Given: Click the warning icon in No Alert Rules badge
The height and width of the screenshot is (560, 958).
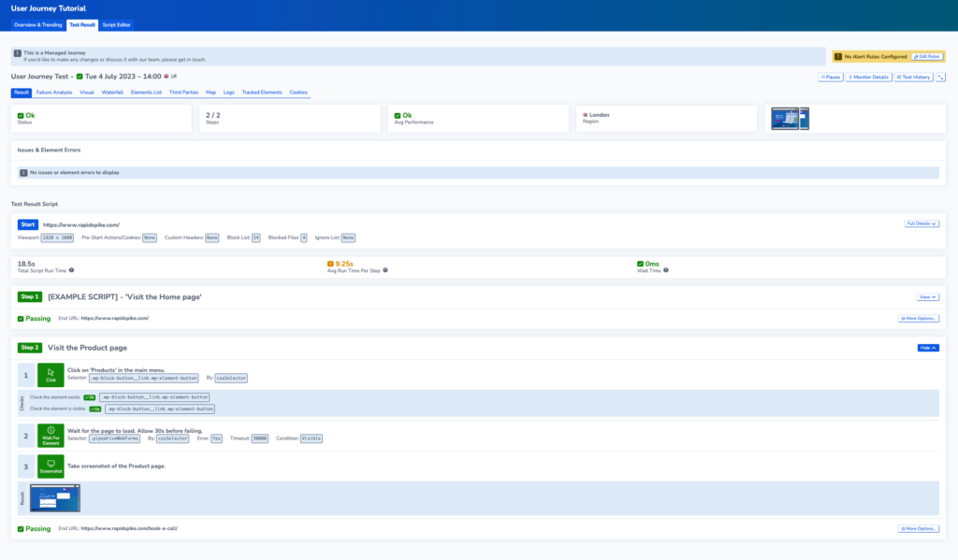Looking at the screenshot, I should [x=838, y=56].
